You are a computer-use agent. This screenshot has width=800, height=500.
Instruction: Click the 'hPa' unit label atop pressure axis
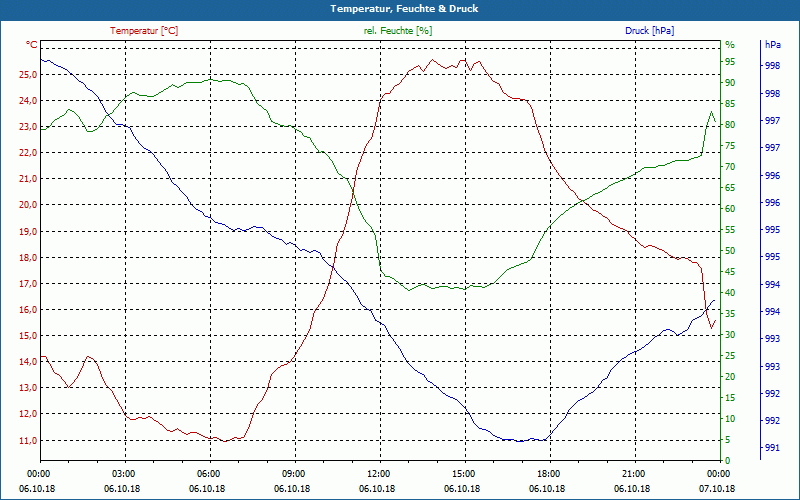coord(772,45)
